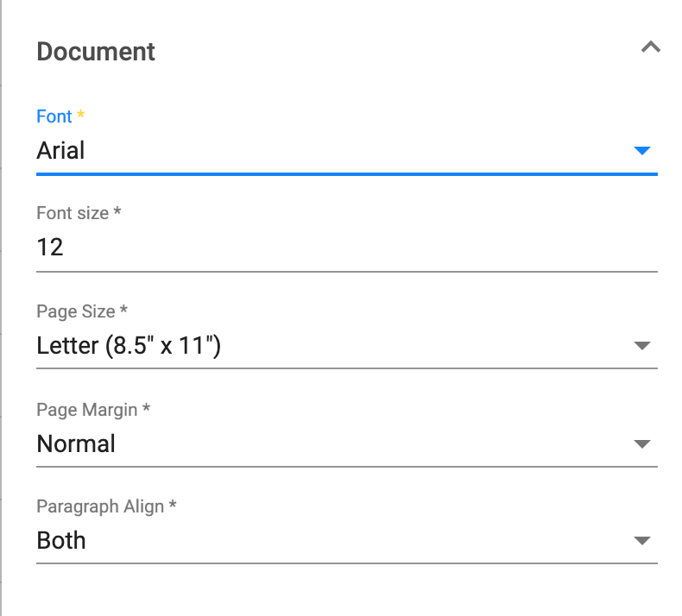Click the Page Margin label
This screenshot has width=682, height=616.
[87, 410]
